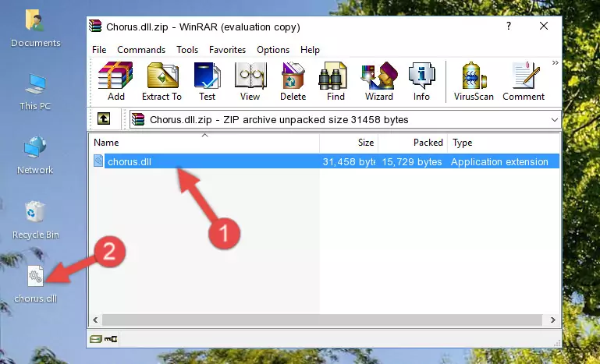Click the 31,458 bytes size cell
This screenshot has width=600, height=364.
349,162
